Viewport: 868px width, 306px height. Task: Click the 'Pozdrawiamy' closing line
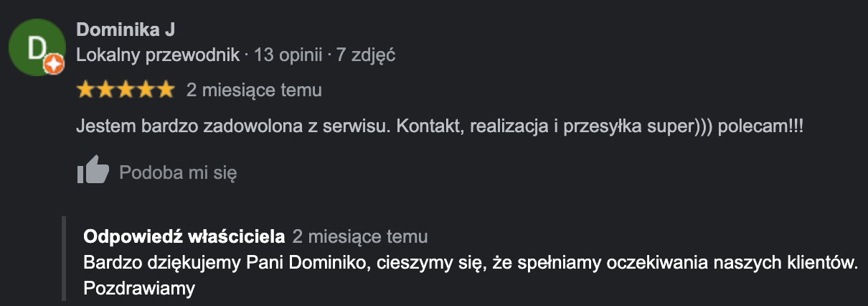(x=139, y=289)
